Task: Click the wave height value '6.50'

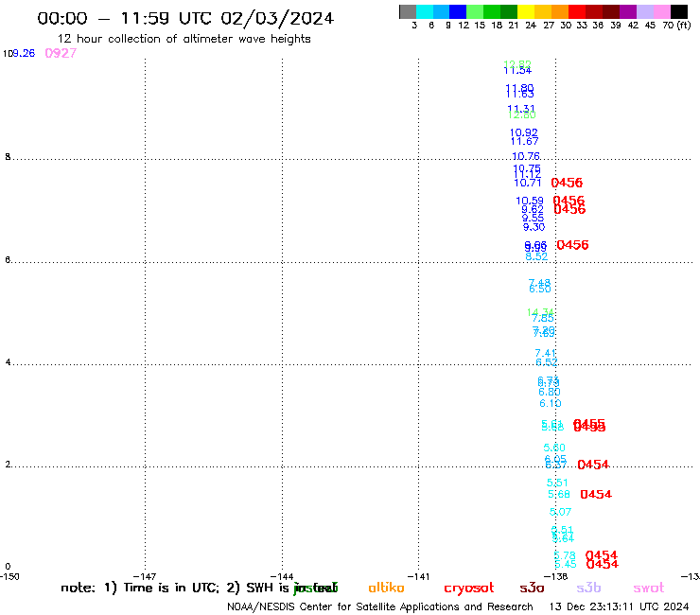Action: point(540,289)
